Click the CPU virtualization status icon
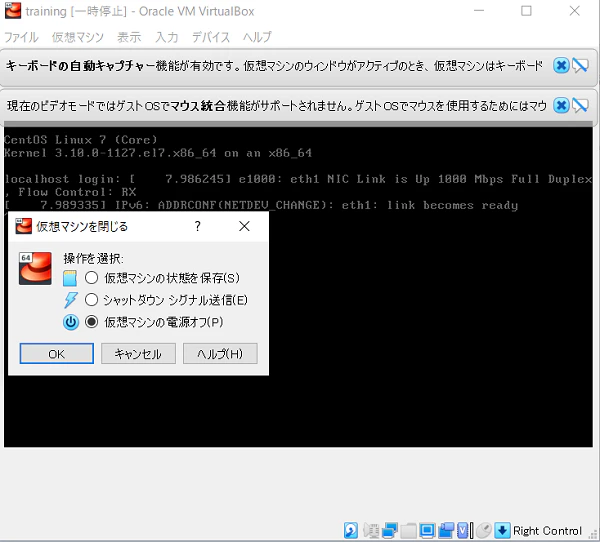The width and height of the screenshot is (600, 542). click(463, 530)
